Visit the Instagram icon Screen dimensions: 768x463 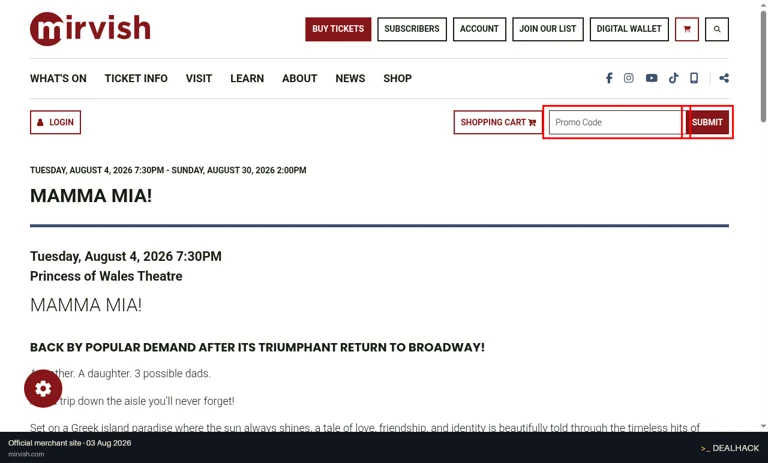pos(629,78)
